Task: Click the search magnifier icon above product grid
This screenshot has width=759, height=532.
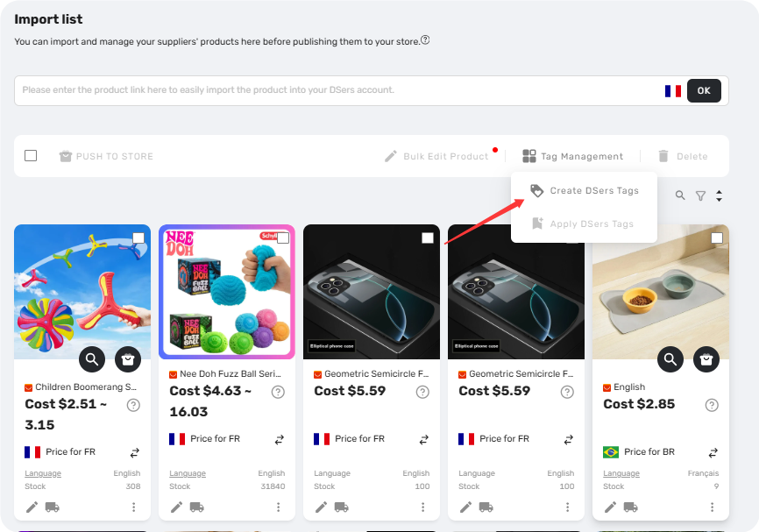Action: pyautogui.click(x=680, y=195)
